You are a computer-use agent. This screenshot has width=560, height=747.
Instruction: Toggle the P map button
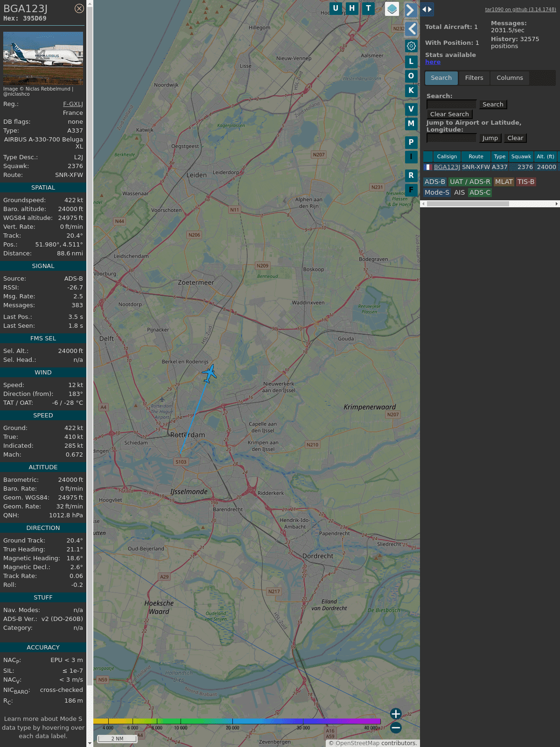(411, 142)
